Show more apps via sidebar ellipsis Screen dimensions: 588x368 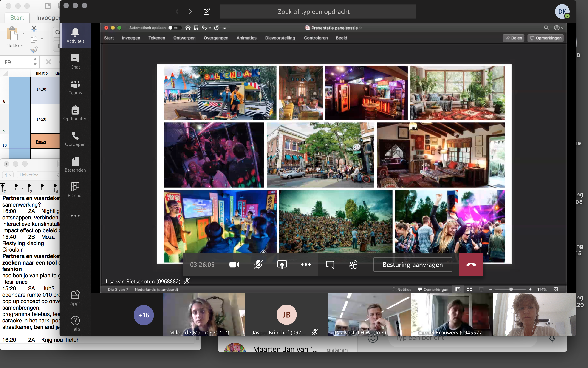click(75, 216)
